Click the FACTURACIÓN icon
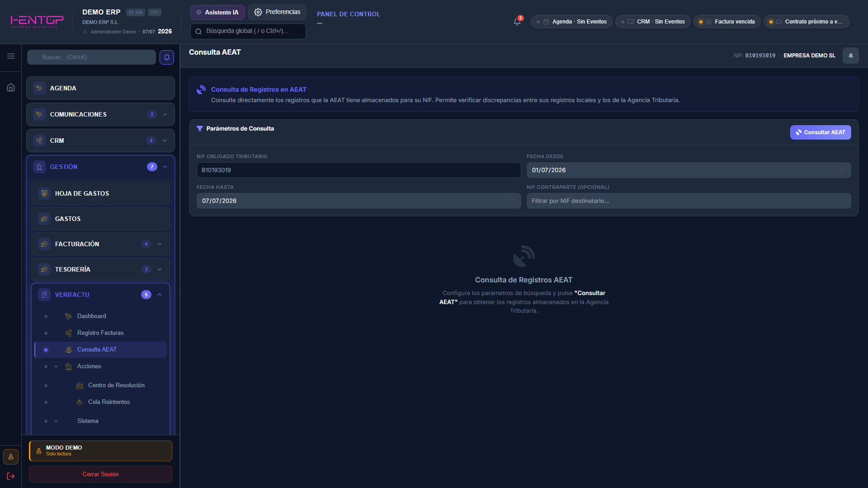 [44, 244]
